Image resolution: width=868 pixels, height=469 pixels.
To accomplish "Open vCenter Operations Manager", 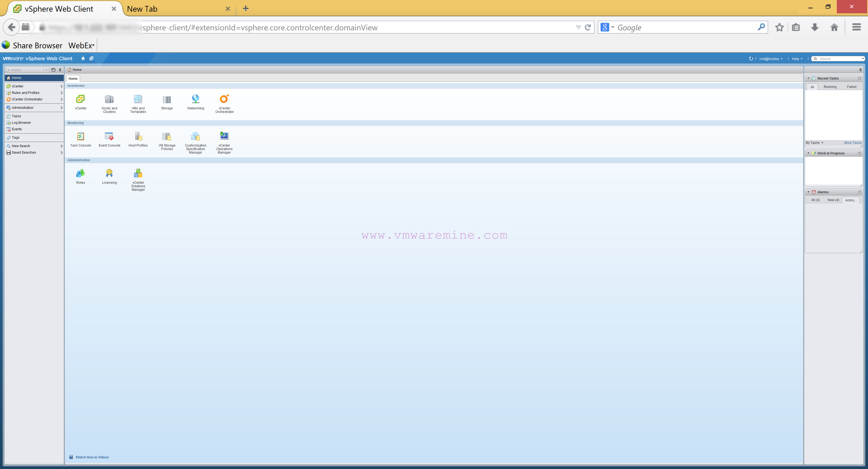I will [224, 136].
